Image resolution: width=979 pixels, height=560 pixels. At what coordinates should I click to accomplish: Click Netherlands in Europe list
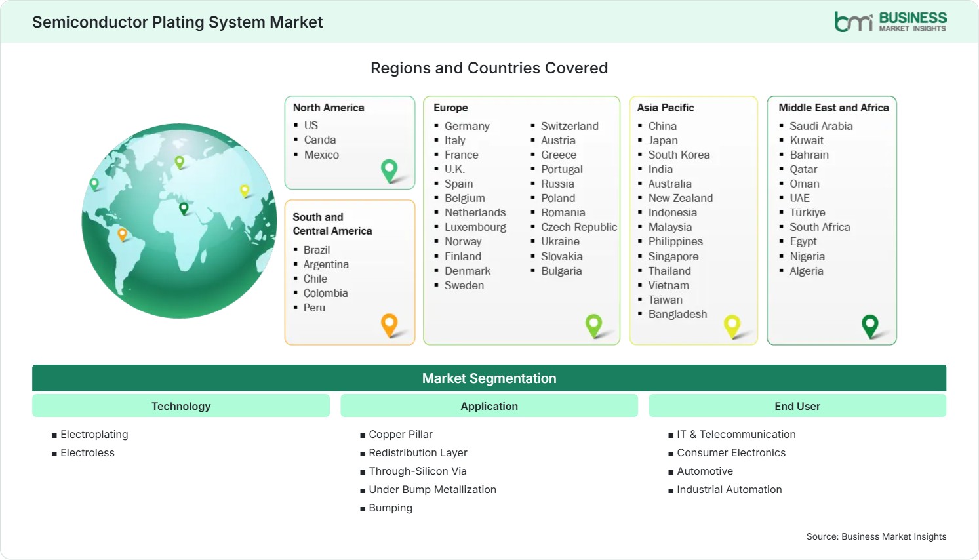[x=475, y=212]
